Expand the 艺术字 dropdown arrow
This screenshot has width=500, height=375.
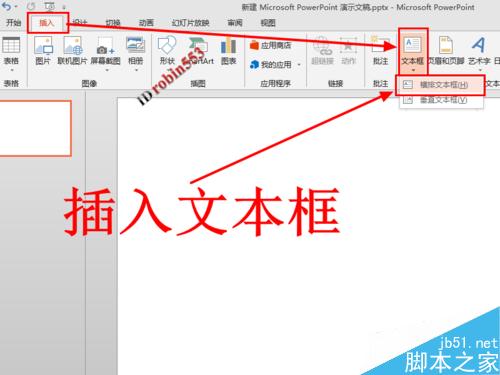(480, 70)
